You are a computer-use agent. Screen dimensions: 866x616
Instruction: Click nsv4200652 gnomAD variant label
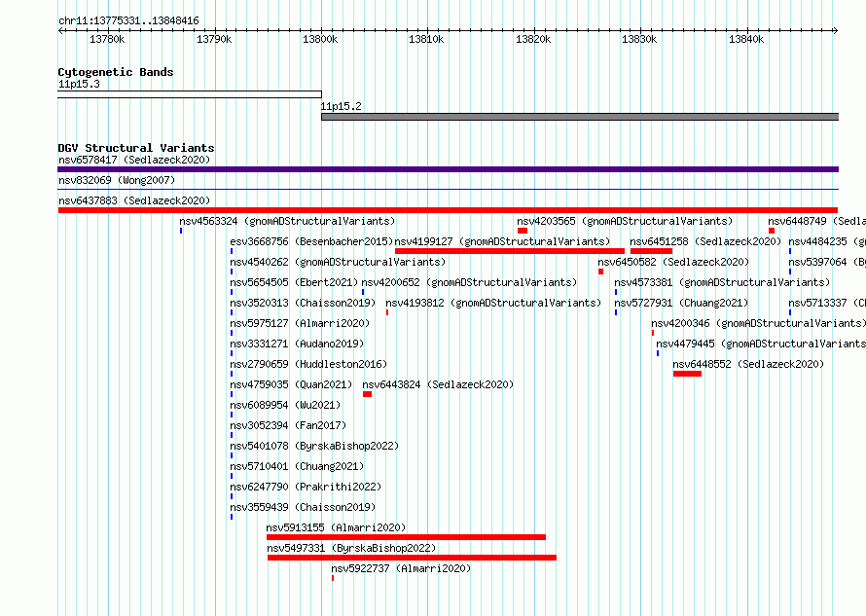(x=469, y=282)
